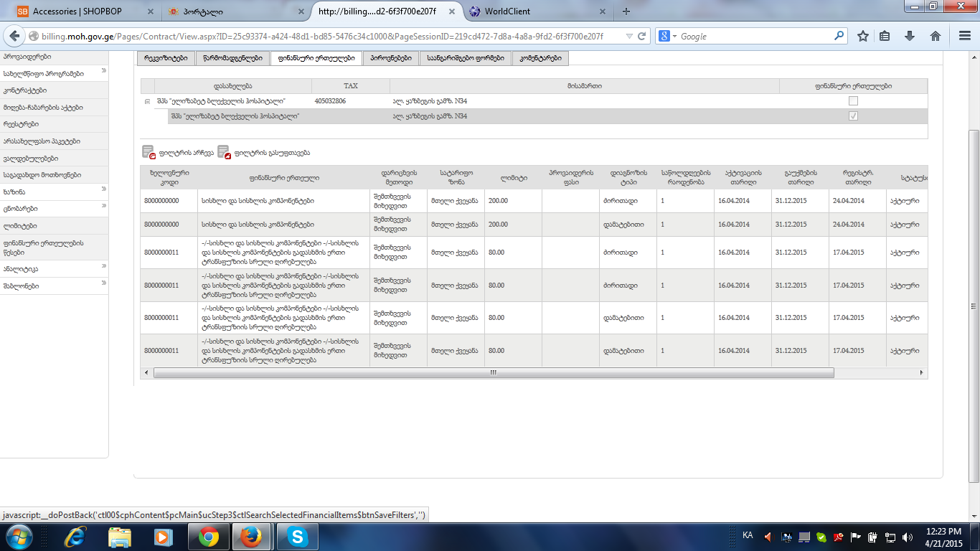Tick the empty financial units checkbox in first row
The image size is (980, 551).
pos(853,101)
